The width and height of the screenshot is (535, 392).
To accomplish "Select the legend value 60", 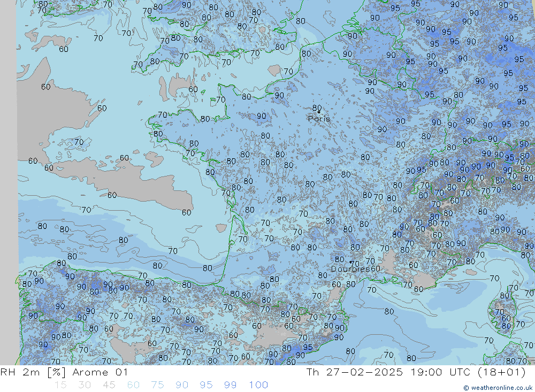I will pyautogui.click(x=133, y=385).
